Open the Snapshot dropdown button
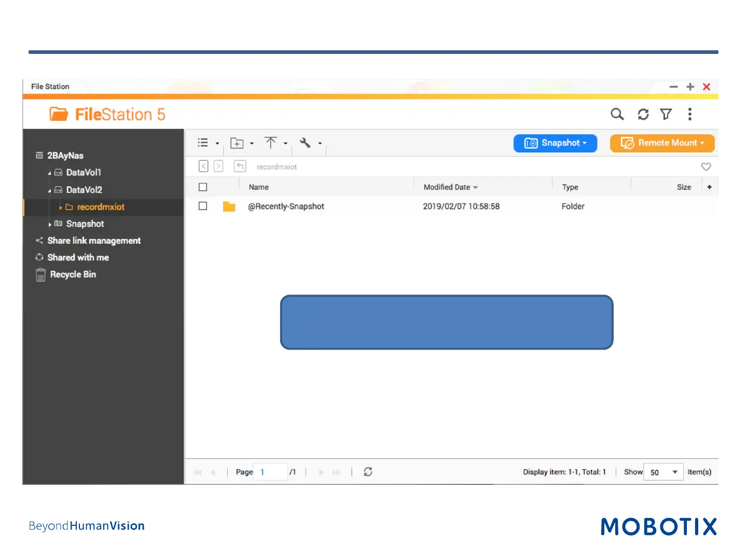The image size is (747, 560). 555,143
